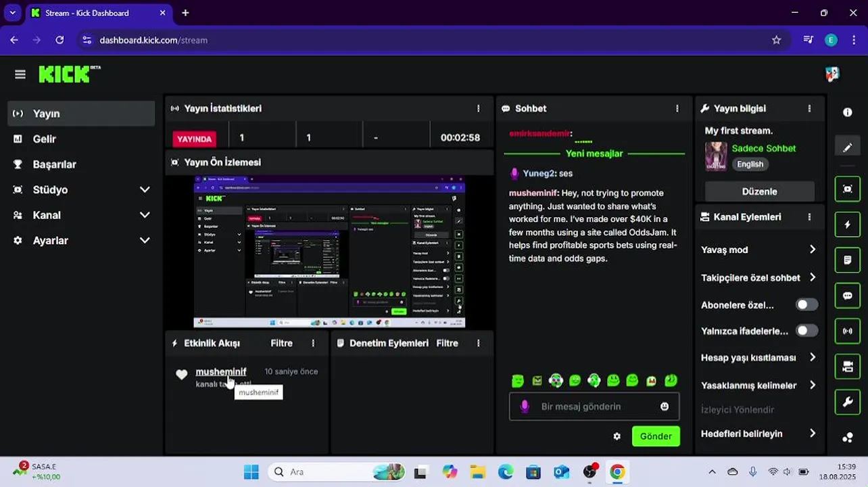Bookmark page with the star icon

click(x=777, y=40)
